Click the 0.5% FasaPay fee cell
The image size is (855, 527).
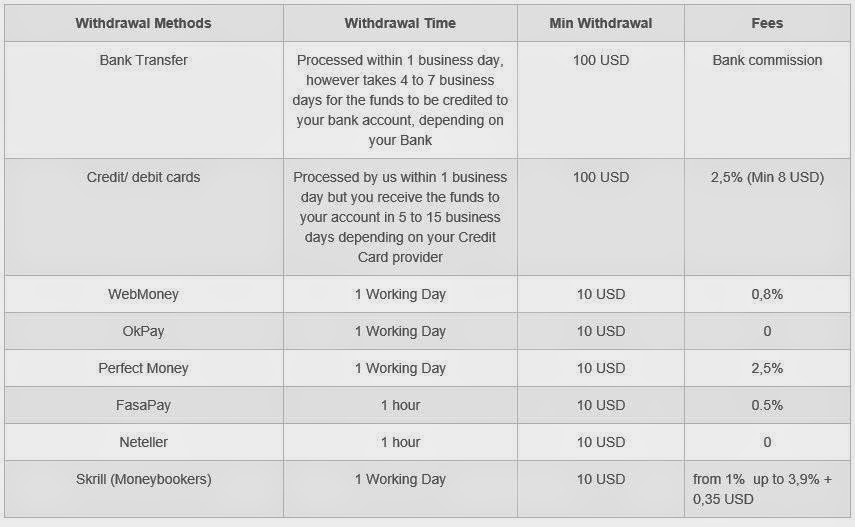pyautogui.click(x=767, y=405)
